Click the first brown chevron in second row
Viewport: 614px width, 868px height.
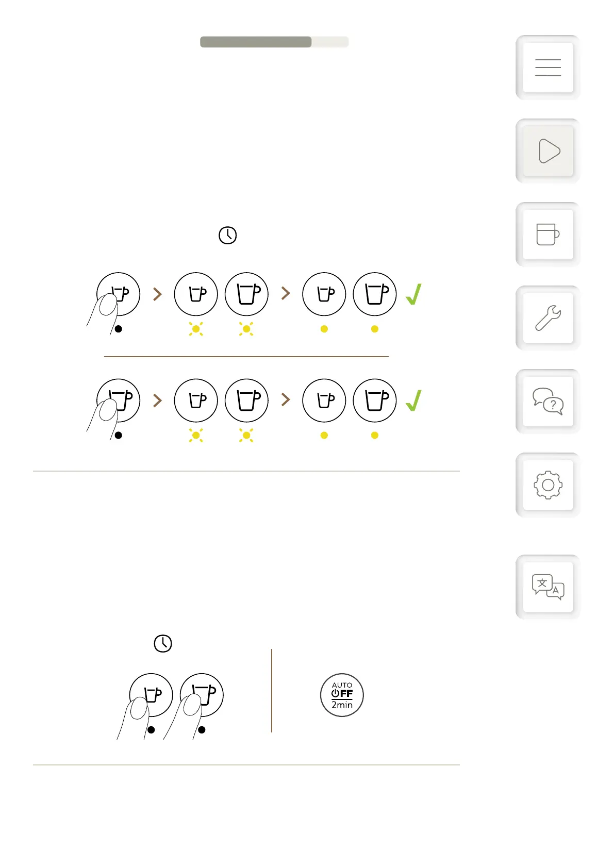[158, 400]
